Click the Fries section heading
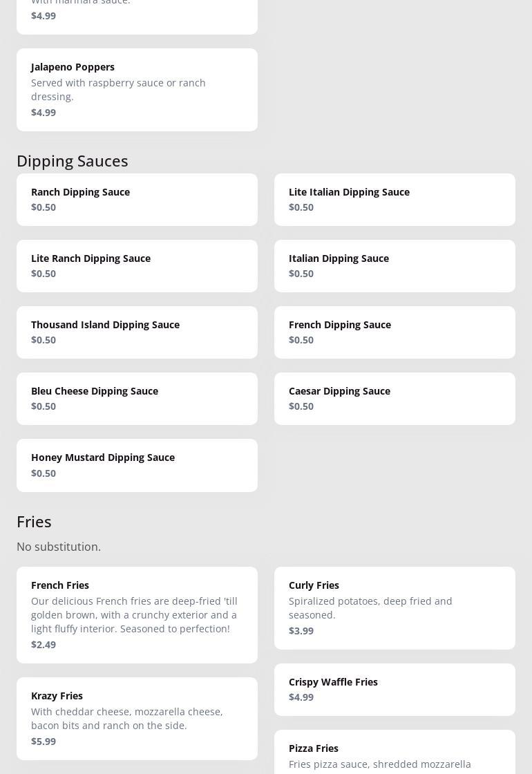 [34, 521]
